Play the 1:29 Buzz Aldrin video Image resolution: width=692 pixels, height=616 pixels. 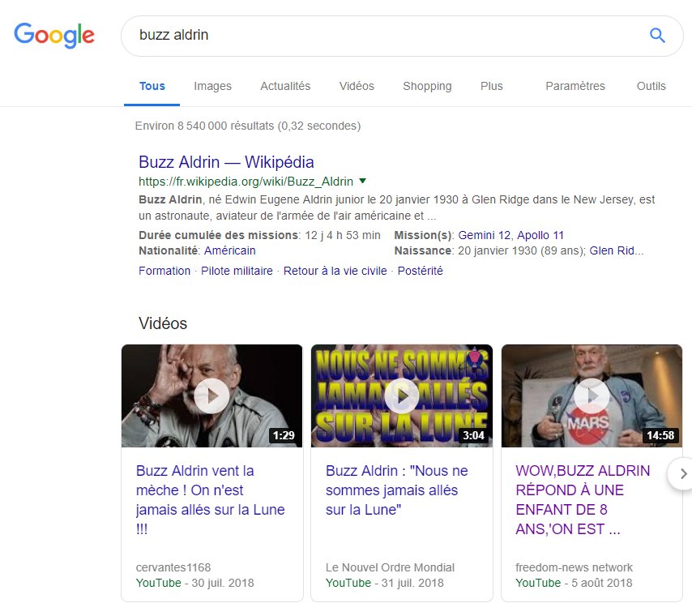click(211, 396)
